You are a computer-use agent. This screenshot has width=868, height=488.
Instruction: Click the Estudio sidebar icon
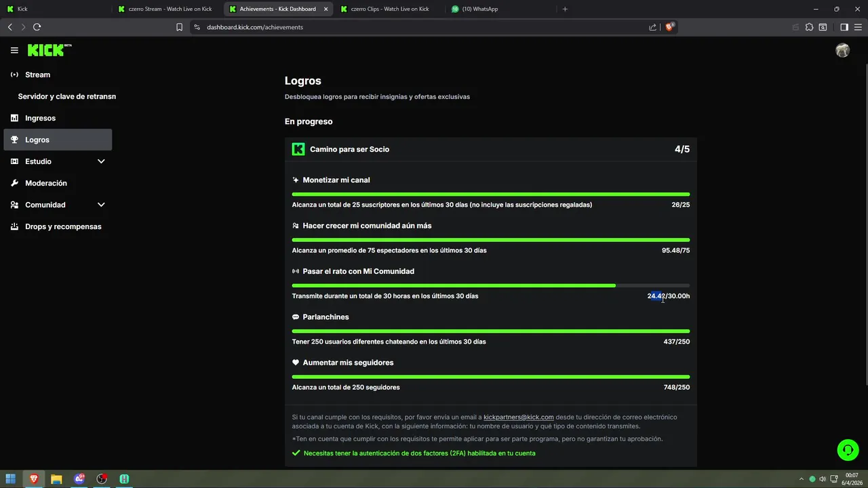[x=14, y=161]
